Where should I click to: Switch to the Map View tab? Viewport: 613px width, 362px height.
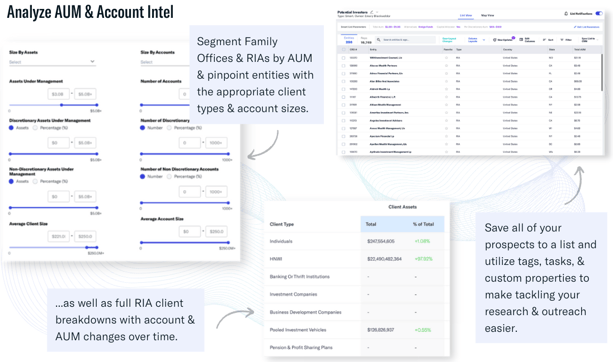coord(488,15)
